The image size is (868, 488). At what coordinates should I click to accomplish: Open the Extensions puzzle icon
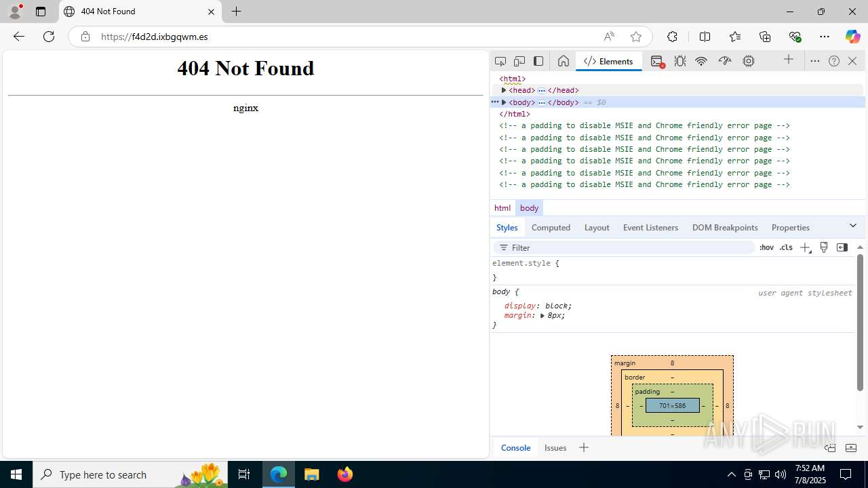pos(672,37)
